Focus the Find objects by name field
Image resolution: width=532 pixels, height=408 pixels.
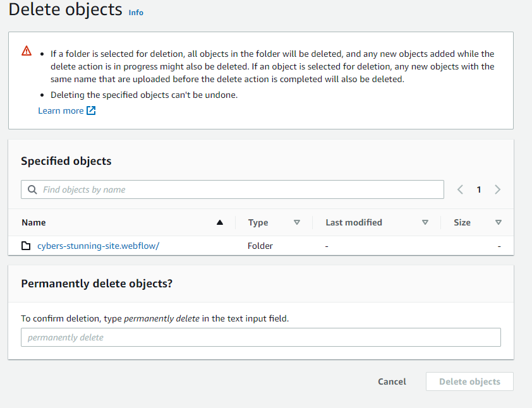click(x=240, y=189)
